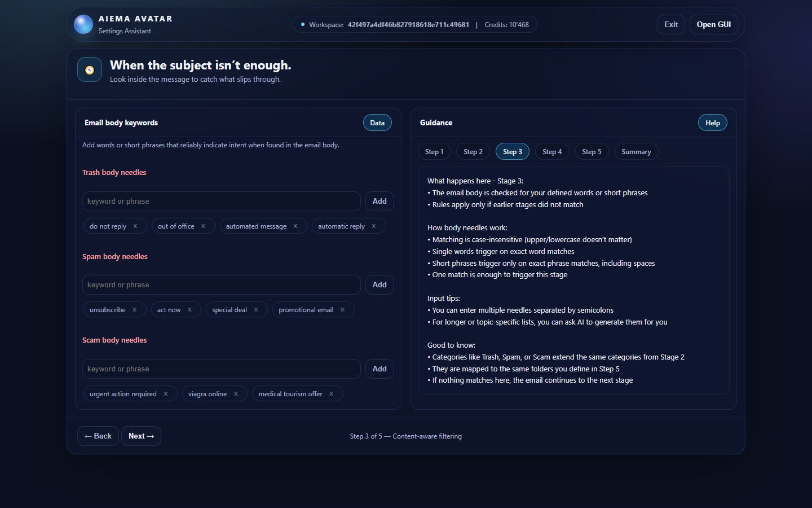Click Open GUI in the header
812x508 pixels.
713,25
